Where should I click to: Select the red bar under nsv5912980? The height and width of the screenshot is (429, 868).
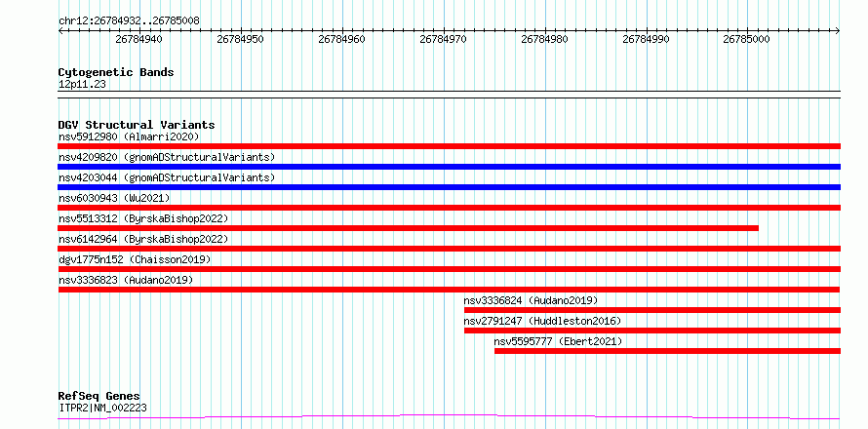pos(449,146)
